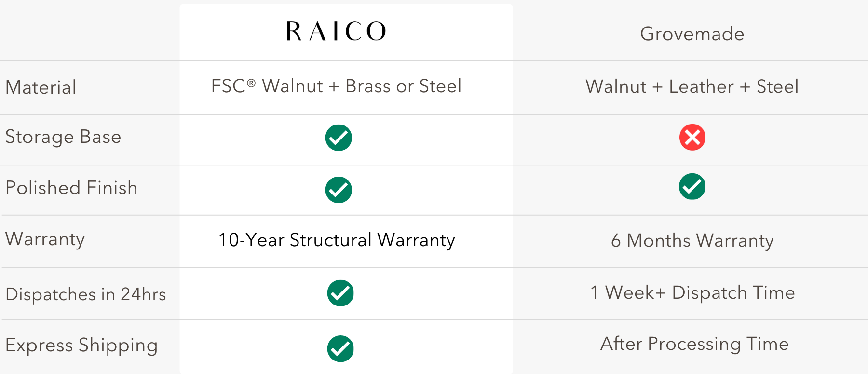Click 1 Week+ Dispatch Time text

tap(692, 293)
